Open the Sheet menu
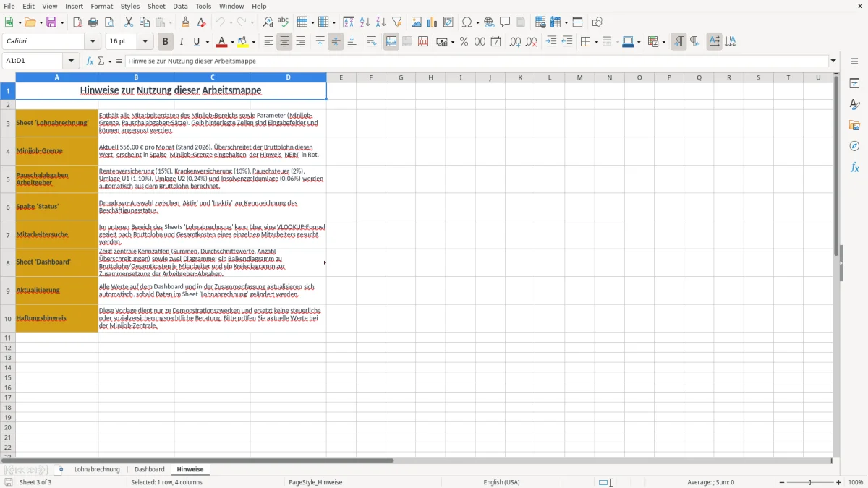Image resolution: width=868 pixels, height=488 pixels. point(156,6)
